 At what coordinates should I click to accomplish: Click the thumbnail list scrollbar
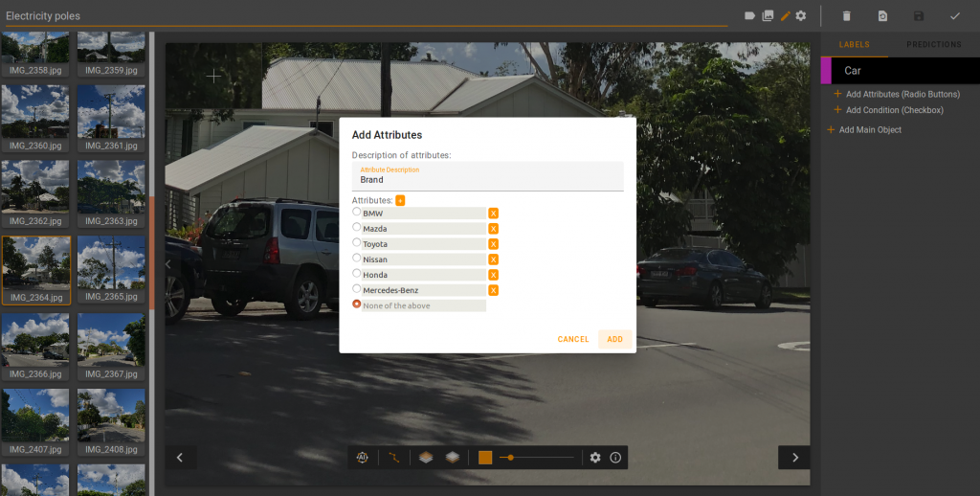pyautogui.click(x=152, y=253)
